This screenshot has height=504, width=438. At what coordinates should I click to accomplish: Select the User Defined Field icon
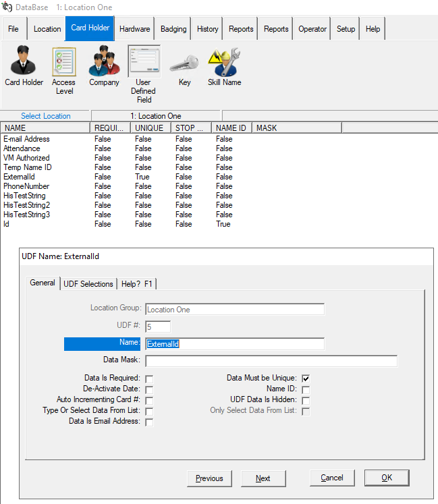[144, 61]
